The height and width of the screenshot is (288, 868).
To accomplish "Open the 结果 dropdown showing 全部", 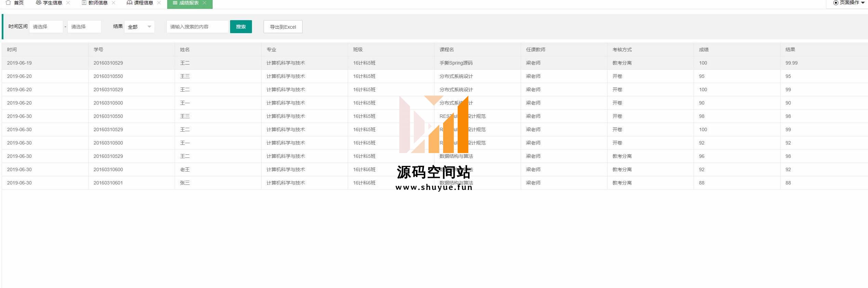I will point(139,27).
